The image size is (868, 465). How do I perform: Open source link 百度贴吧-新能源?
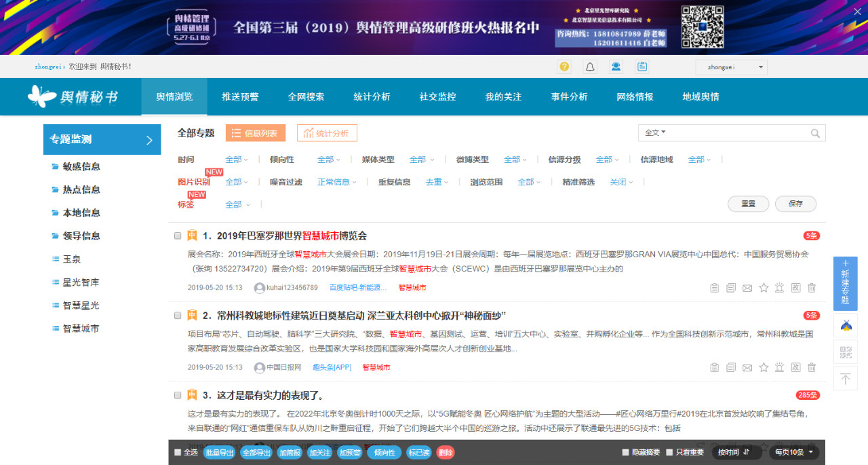[357, 288]
